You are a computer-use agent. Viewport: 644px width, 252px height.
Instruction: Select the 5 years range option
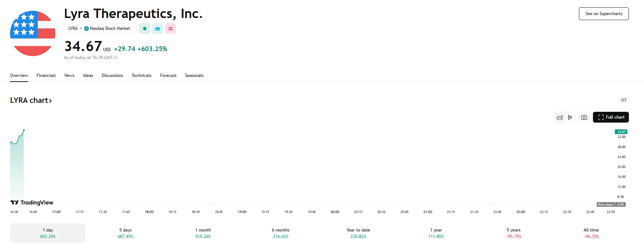point(513,233)
